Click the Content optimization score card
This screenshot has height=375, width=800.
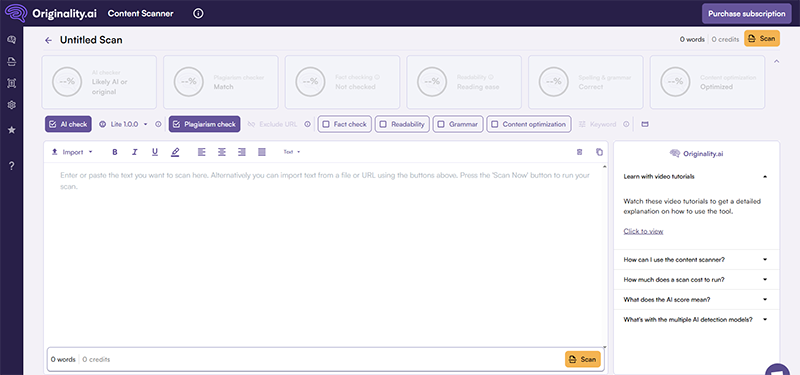click(707, 82)
